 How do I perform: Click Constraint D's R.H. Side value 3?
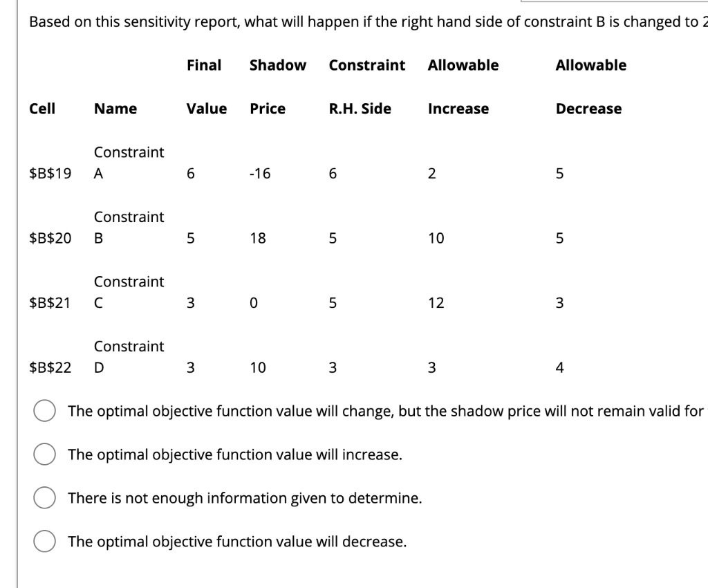tap(332, 367)
